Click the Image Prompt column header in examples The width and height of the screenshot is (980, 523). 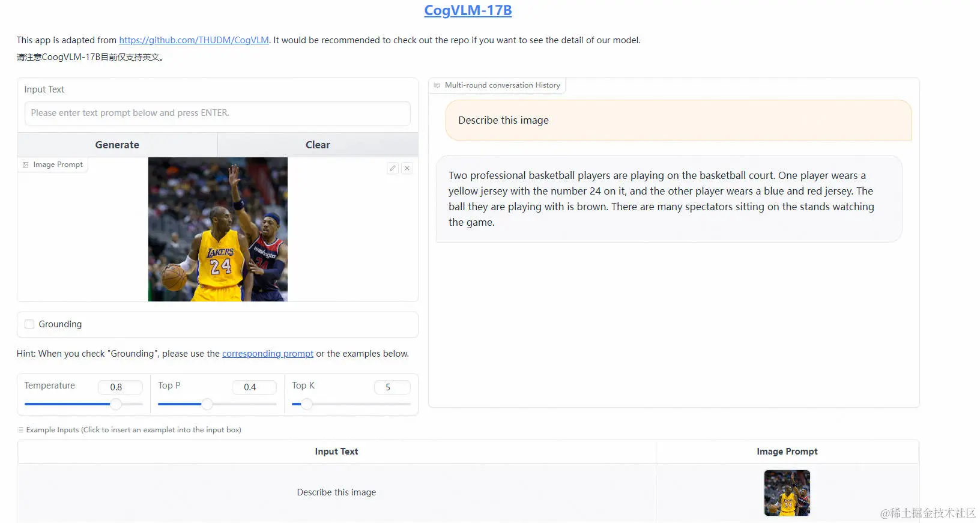point(787,452)
